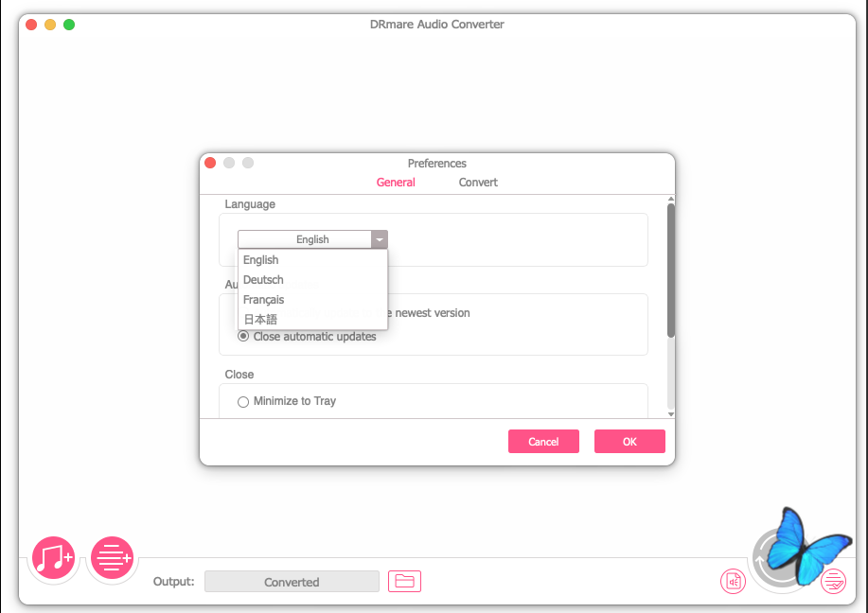Choose Deutsch in the language dropdown
Image resolution: width=868 pixels, height=613 pixels.
(312, 280)
